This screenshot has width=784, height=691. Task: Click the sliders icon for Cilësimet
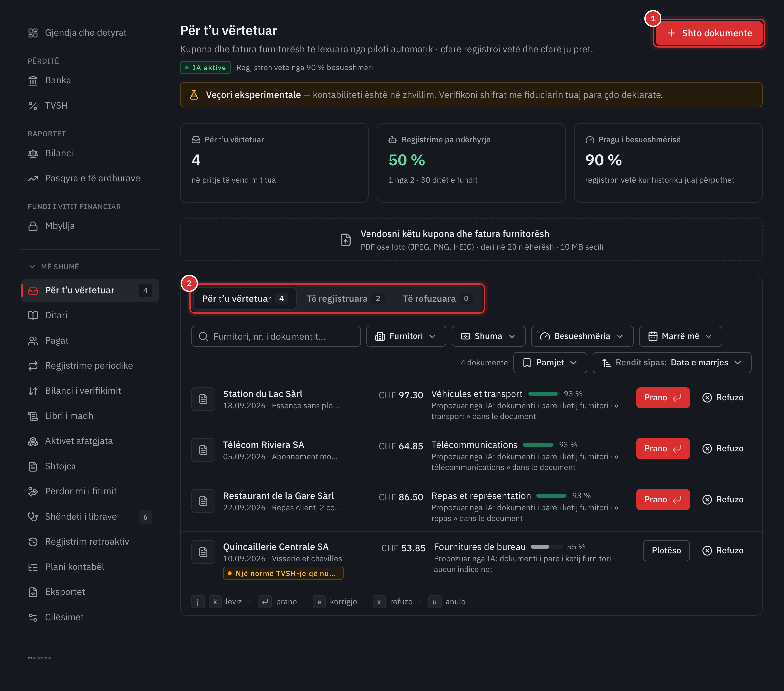(x=33, y=618)
